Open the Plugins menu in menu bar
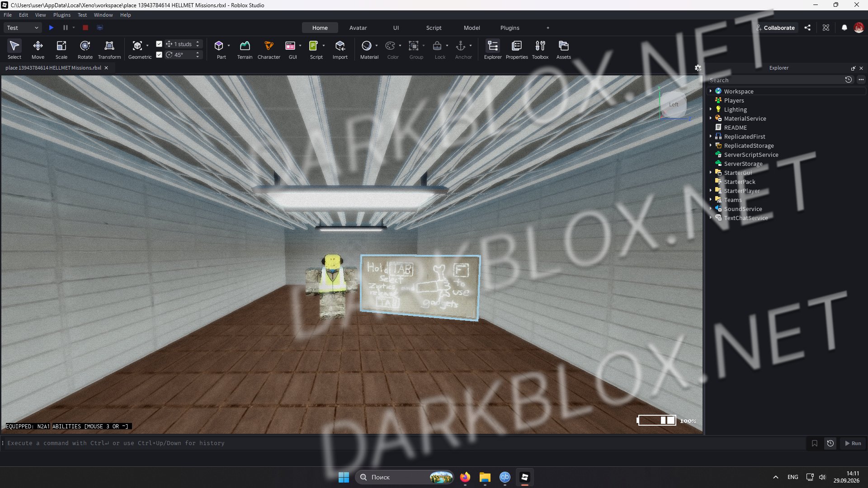This screenshot has height=488, width=868. (x=62, y=15)
